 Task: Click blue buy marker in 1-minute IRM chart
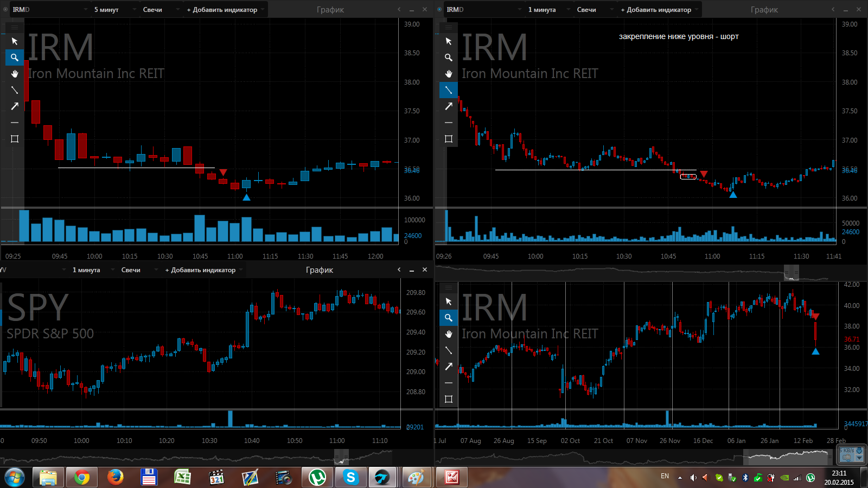click(733, 194)
